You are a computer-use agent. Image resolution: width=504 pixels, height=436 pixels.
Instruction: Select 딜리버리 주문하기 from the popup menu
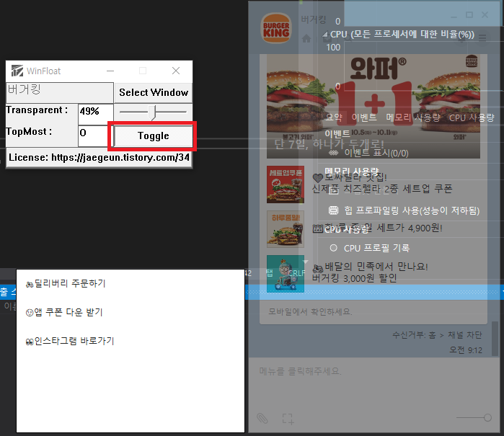pyautogui.click(x=66, y=283)
